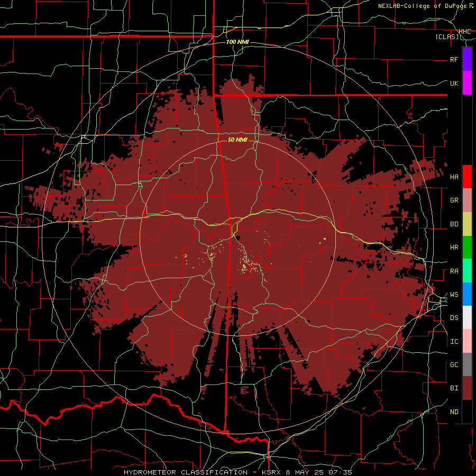This screenshot has height=476, width=476.
Task: Click the dark red BI legend swatch
Action: click(x=467, y=388)
